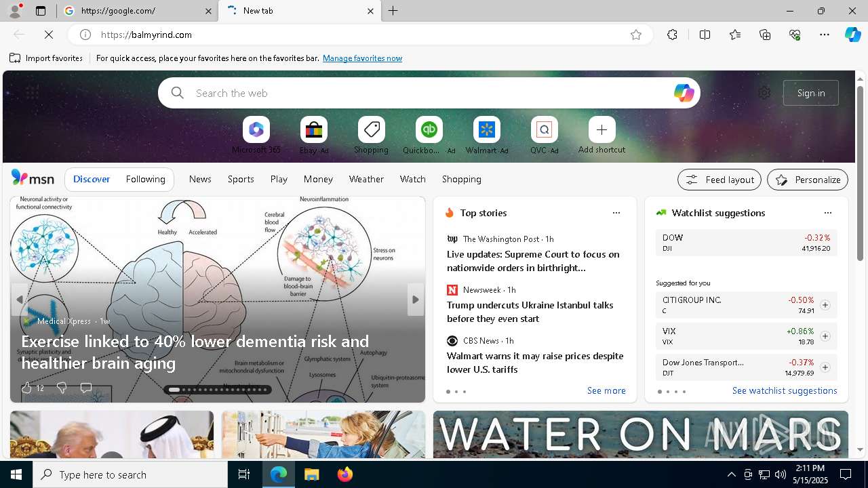Open the Weather section

366,179
